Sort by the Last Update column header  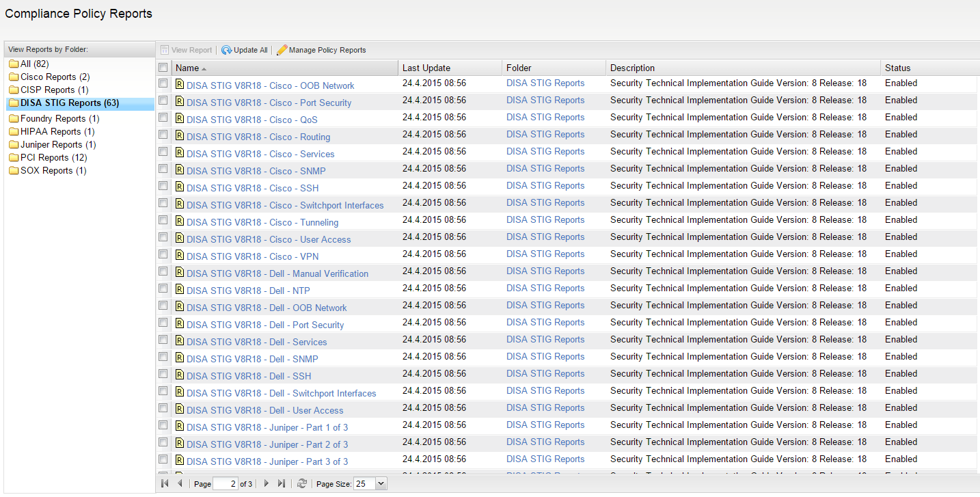[x=450, y=68]
